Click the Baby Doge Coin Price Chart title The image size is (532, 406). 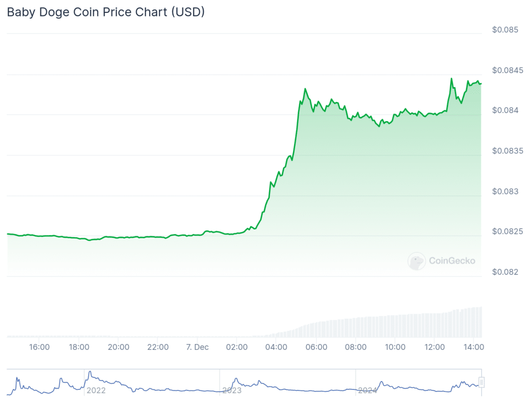[x=105, y=12]
